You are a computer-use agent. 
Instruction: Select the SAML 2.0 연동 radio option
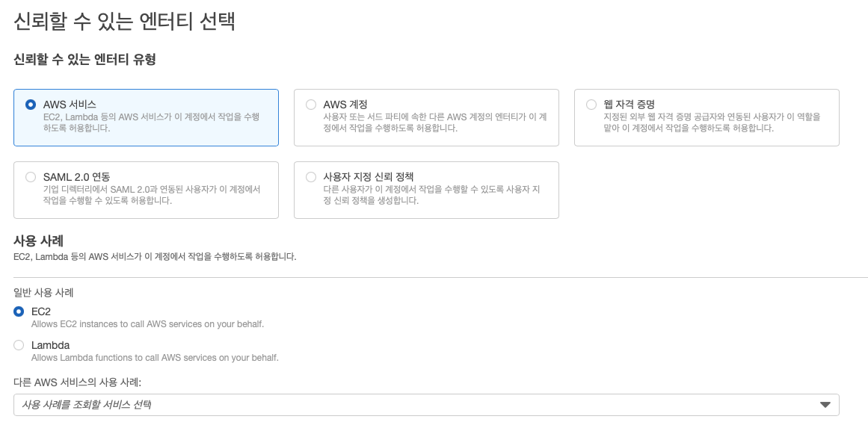point(31,177)
